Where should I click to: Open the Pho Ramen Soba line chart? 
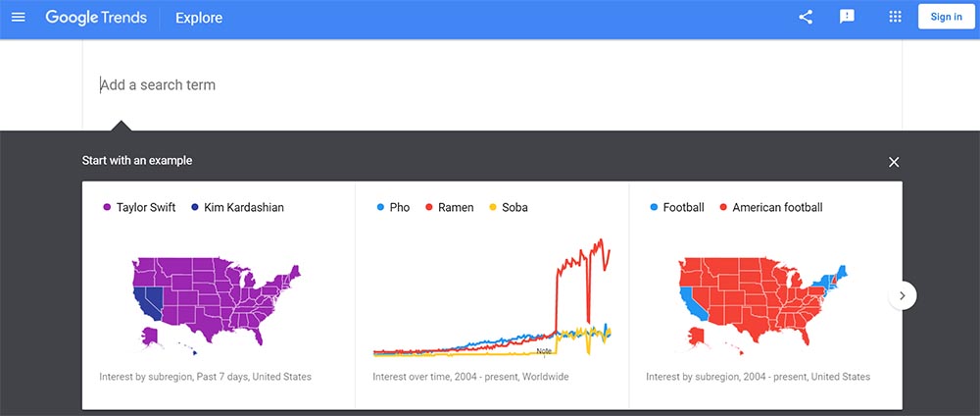click(492, 299)
